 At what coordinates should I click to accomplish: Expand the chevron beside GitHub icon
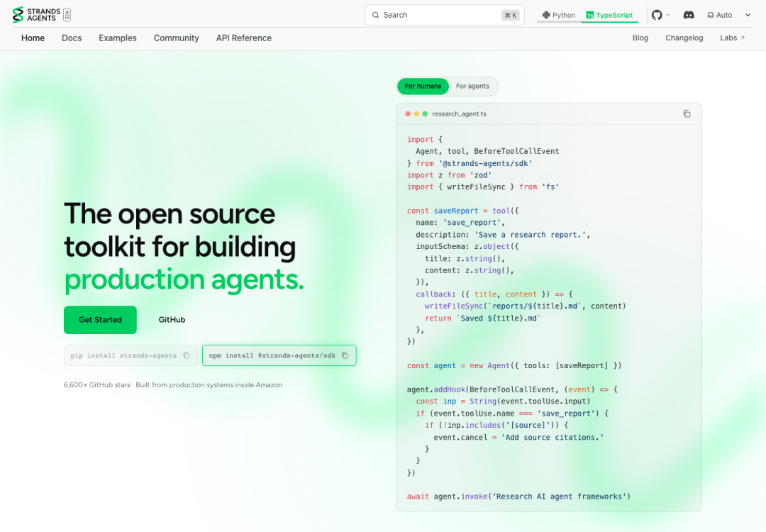[668, 15]
